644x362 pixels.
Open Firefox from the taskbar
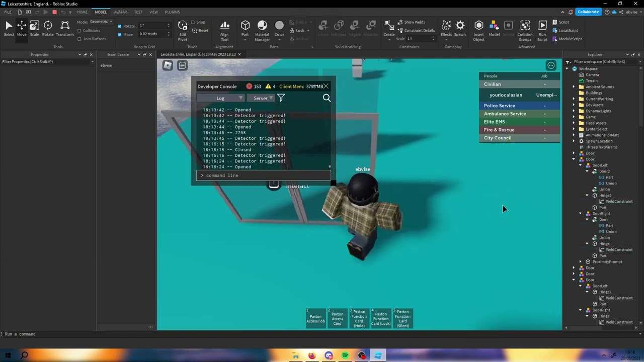coord(312,355)
